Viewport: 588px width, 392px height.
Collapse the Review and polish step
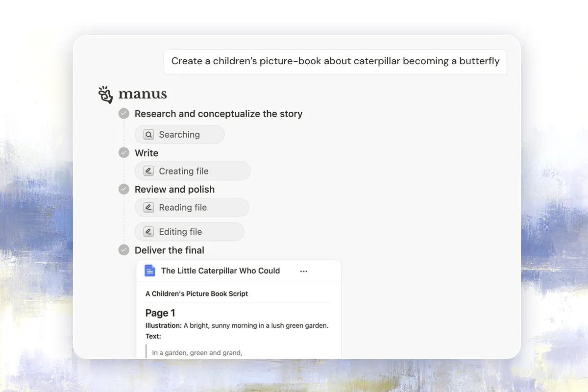pyautogui.click(x=174, y=189)
